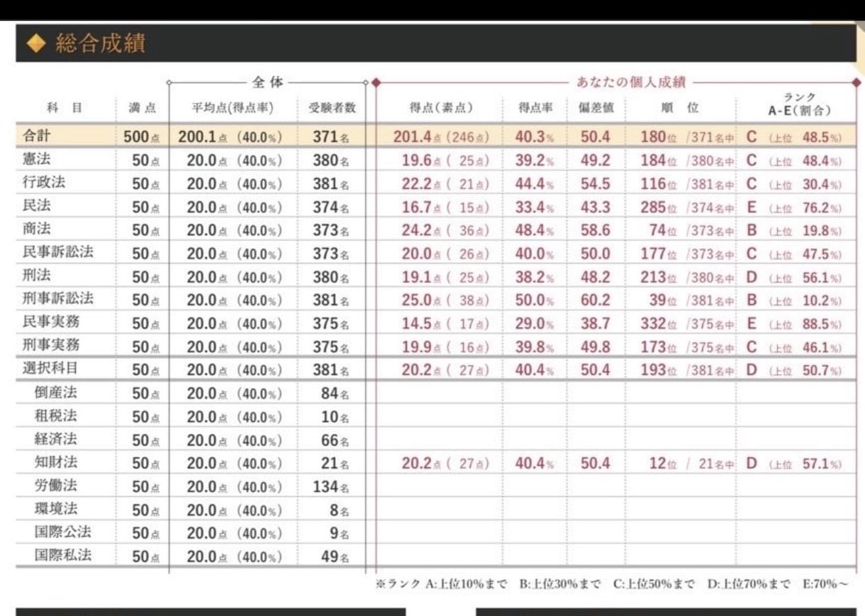865x616 pixels.
Task: Select the 租税法 subject label
Action: [x=56, y=415]
